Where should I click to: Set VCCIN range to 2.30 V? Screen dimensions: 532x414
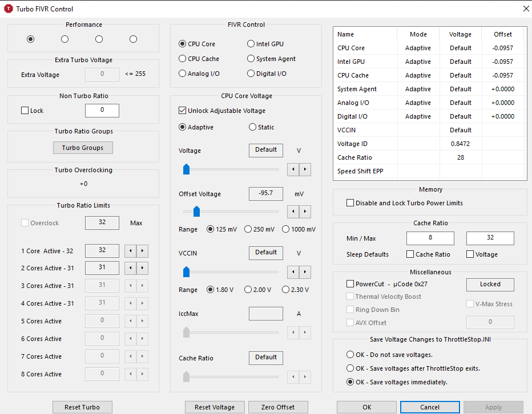tap(296, 290)
